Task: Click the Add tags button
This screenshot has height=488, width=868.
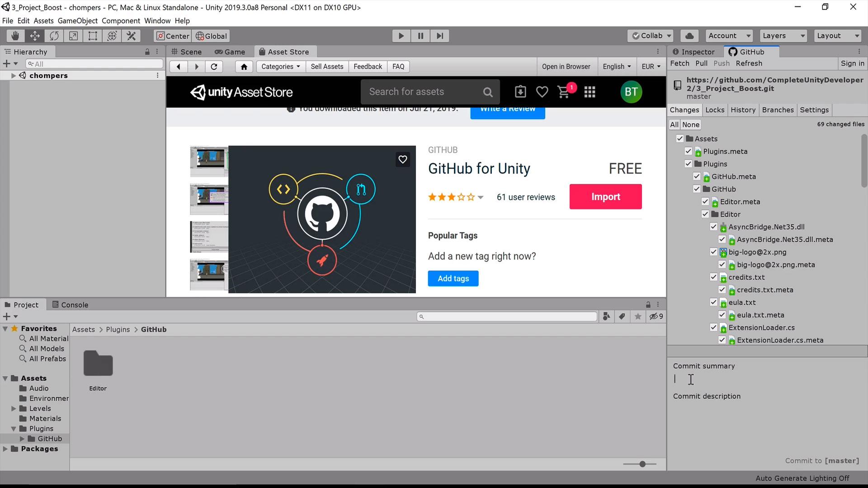Action: point(453,278)
